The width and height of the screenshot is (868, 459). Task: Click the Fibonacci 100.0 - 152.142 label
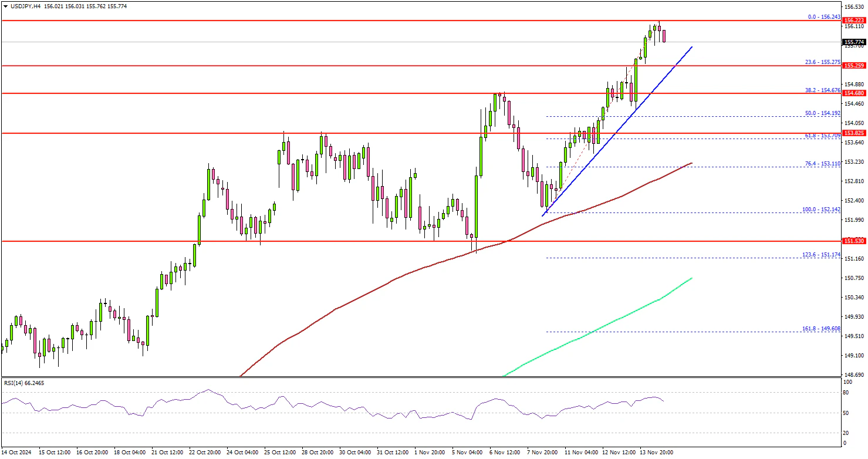pyautogui.click(x=823, y=210)
